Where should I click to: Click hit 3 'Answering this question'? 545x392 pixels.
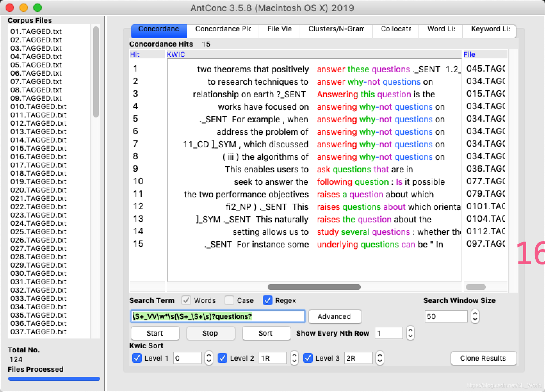coord(364,95)
